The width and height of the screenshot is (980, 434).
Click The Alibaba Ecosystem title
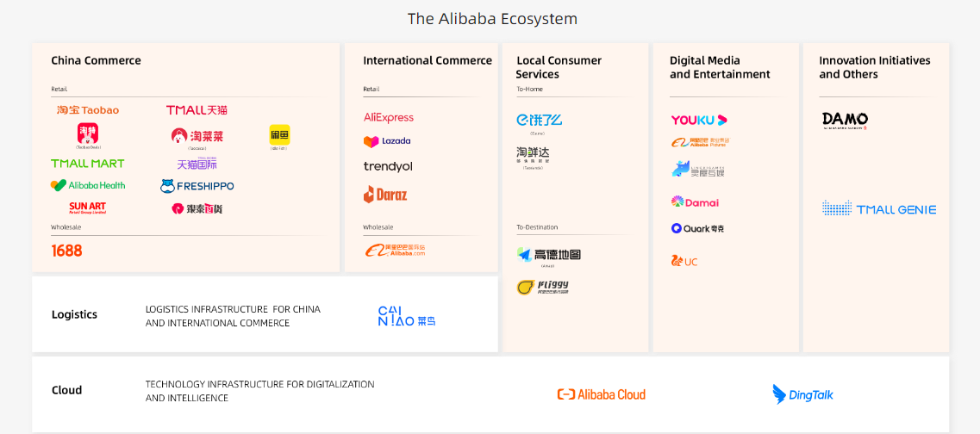492,19
